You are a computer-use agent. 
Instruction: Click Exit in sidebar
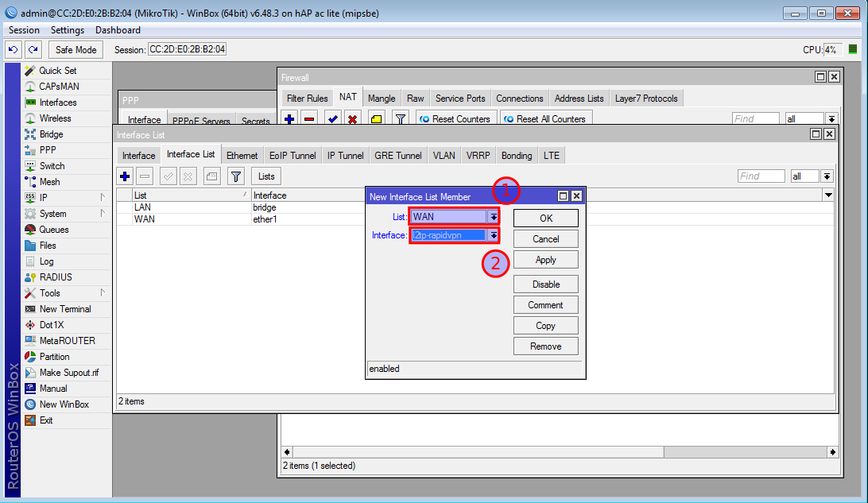click(46, 420)
